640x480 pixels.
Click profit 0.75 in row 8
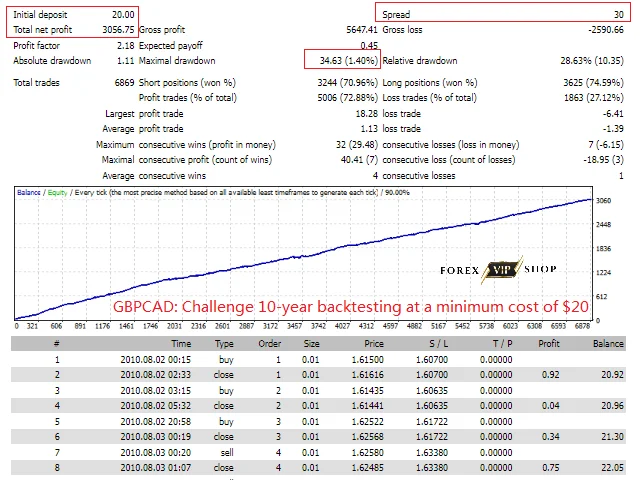coord(551,468)
